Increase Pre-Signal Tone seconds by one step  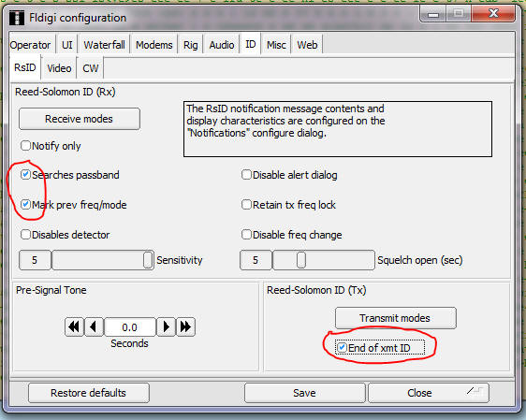pyautogui.click(x=166, y=326)
